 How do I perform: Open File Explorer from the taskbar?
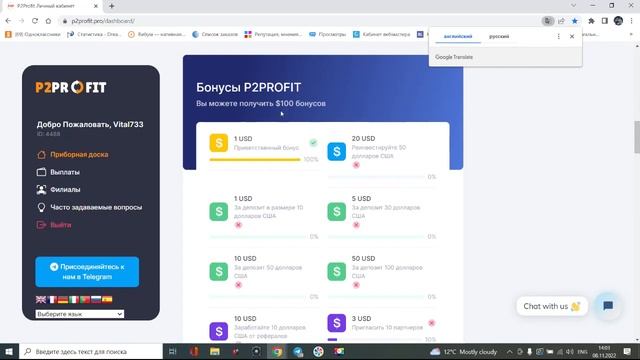pyautogui.click(x=215, y=351)
